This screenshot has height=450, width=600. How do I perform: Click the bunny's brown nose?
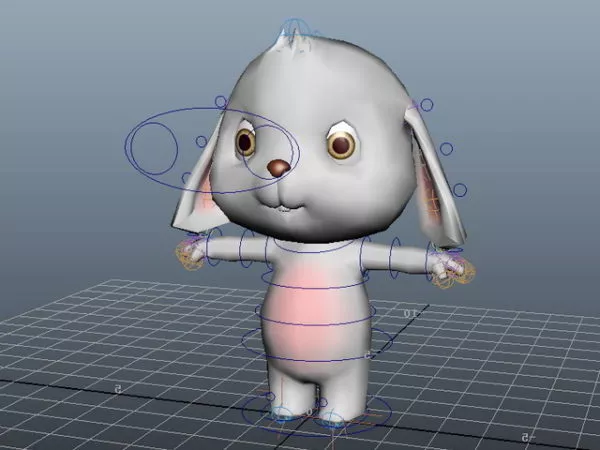tap(279, 168)
